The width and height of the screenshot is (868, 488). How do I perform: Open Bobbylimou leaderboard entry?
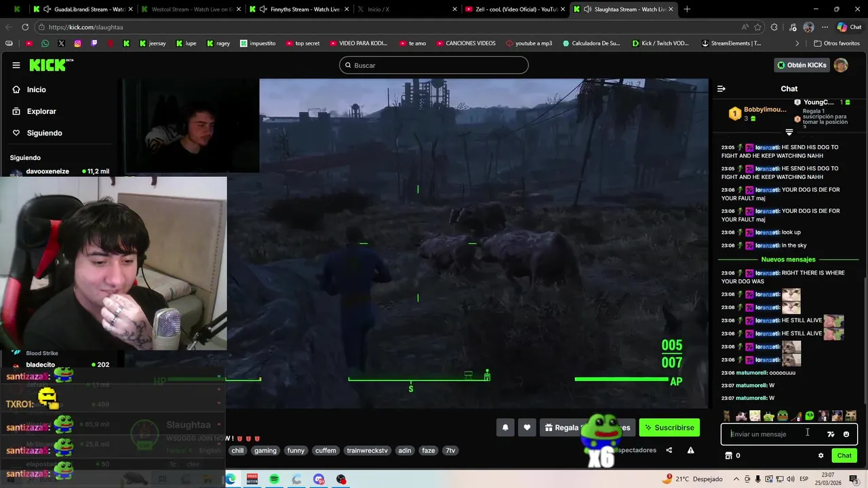click(757, 113)
